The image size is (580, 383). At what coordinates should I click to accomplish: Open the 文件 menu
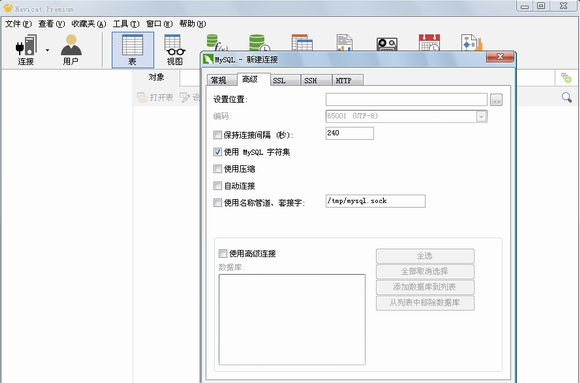[18, 24]
